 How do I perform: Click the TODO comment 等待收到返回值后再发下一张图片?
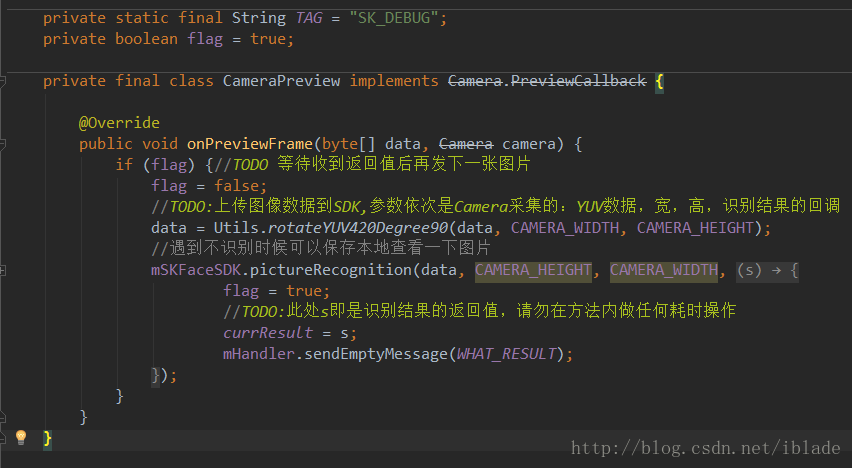[372, 164]
